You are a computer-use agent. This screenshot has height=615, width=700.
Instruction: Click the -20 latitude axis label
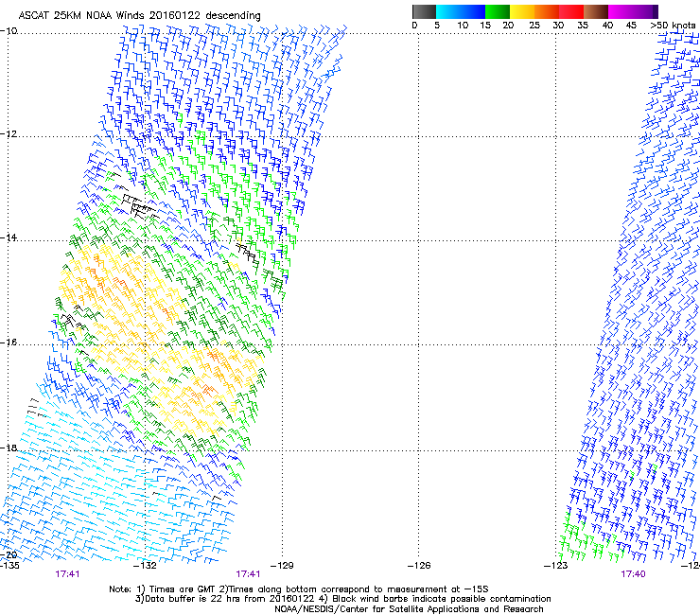click(9, 554)
